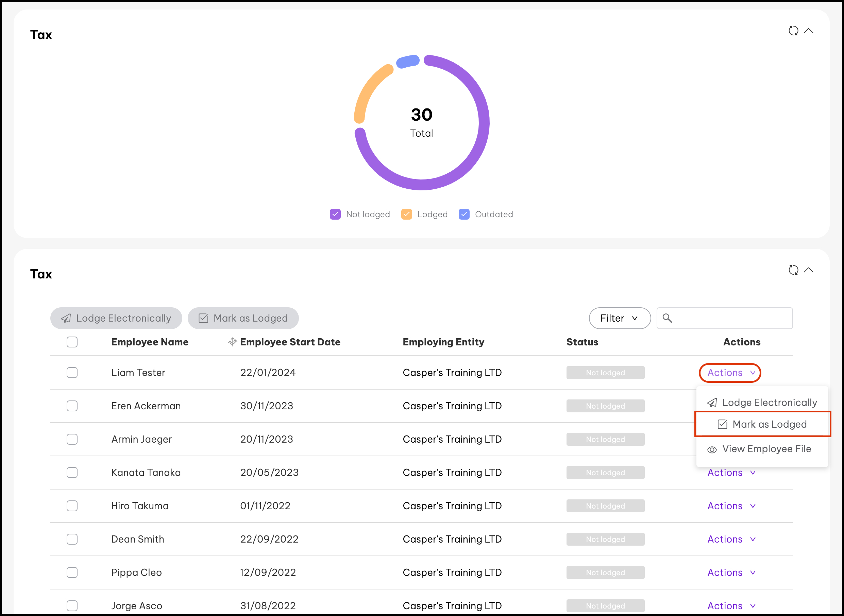Click the Mark as Lodged toolbar button
This screenshot has height=616, width=844.
[243, 318]
